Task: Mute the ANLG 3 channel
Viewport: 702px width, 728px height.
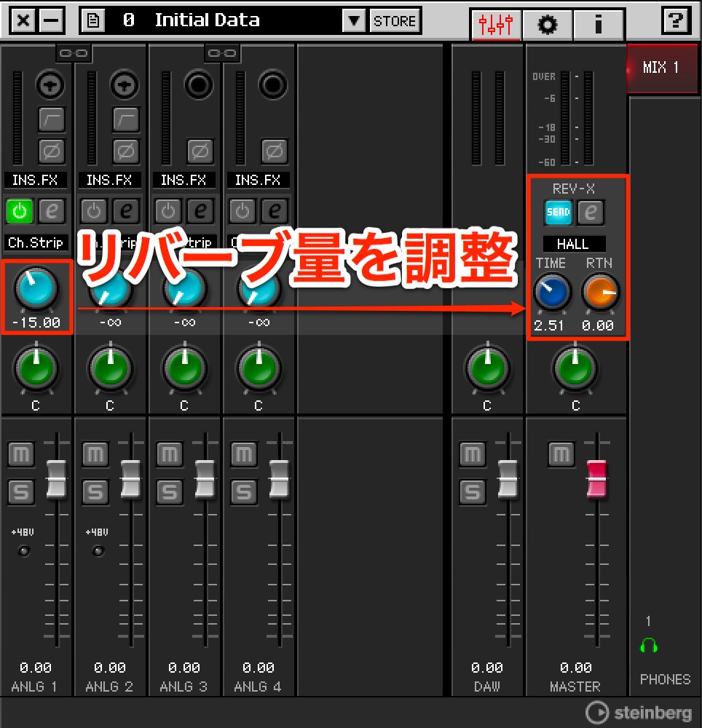Action: pyautogui.click(x=170, y=454)
